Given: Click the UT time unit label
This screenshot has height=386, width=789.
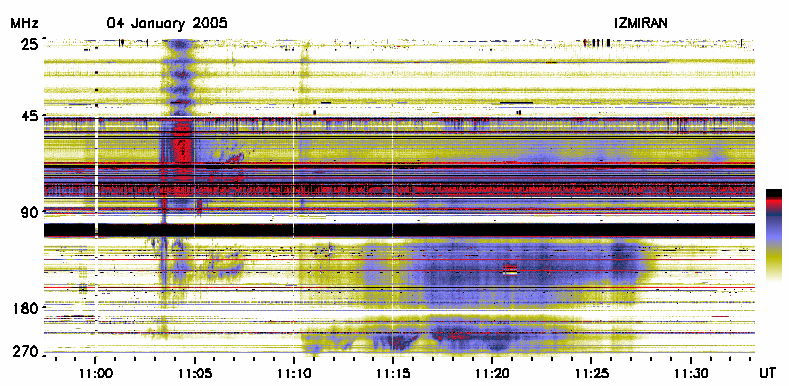Looking at the screenshot, I should 768,373.
